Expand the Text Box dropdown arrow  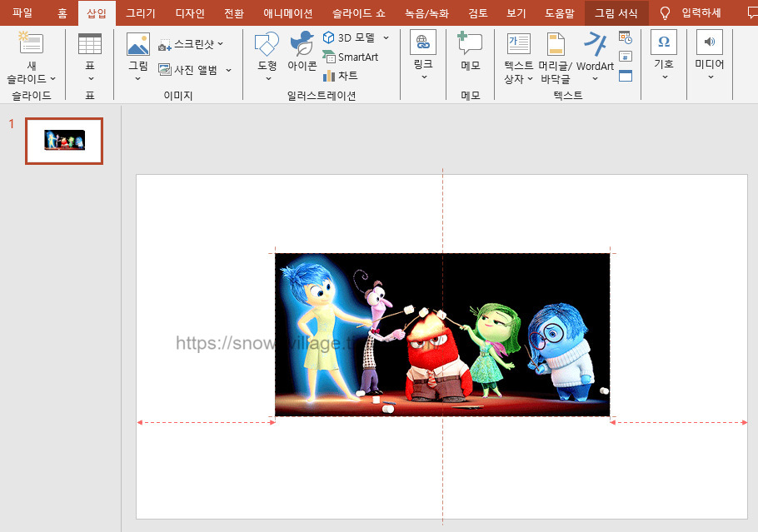[x=531, y=79]
